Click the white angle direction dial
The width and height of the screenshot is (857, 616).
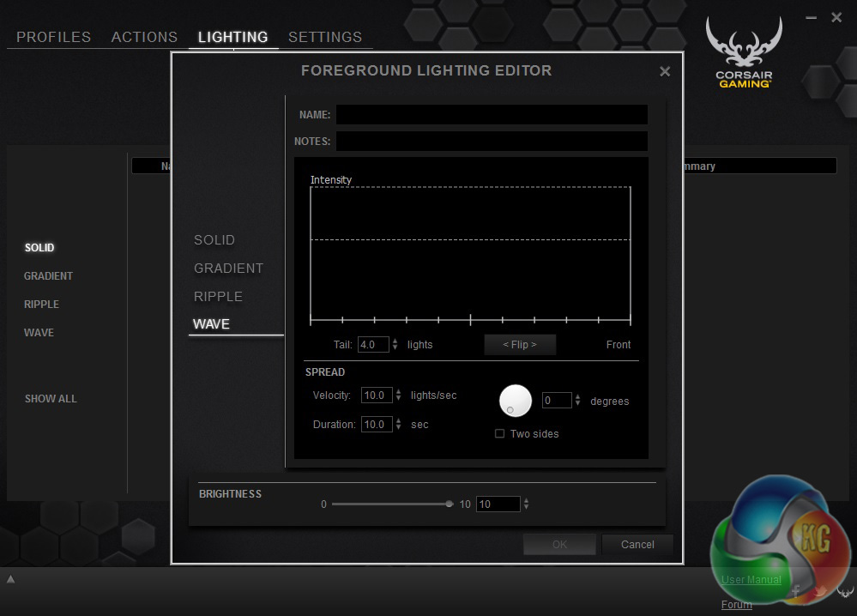[516, 401]
